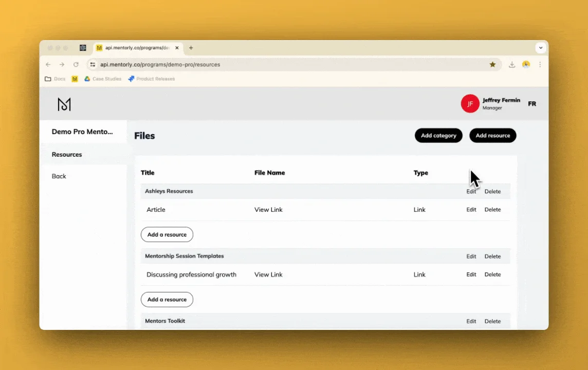Reload the page with the refresh icon
The width and height of the screenshot is (588, 370).
76,65
